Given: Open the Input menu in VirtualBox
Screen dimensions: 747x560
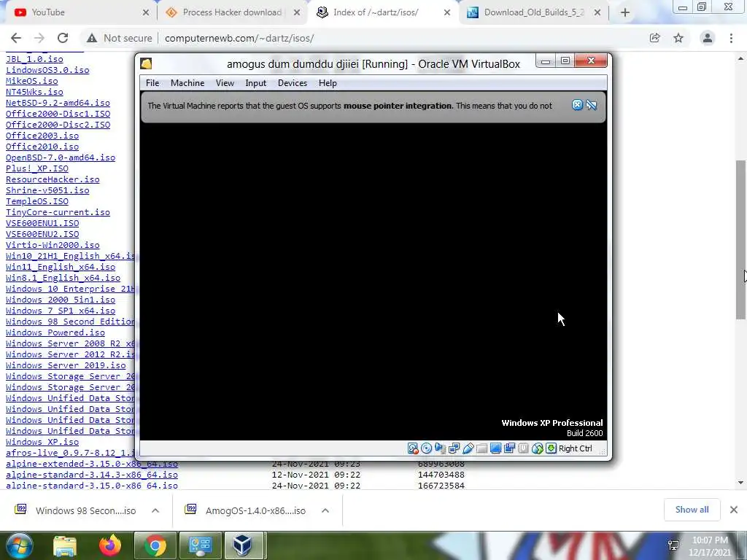Looking at the screenshot, I should click(256, 83).
